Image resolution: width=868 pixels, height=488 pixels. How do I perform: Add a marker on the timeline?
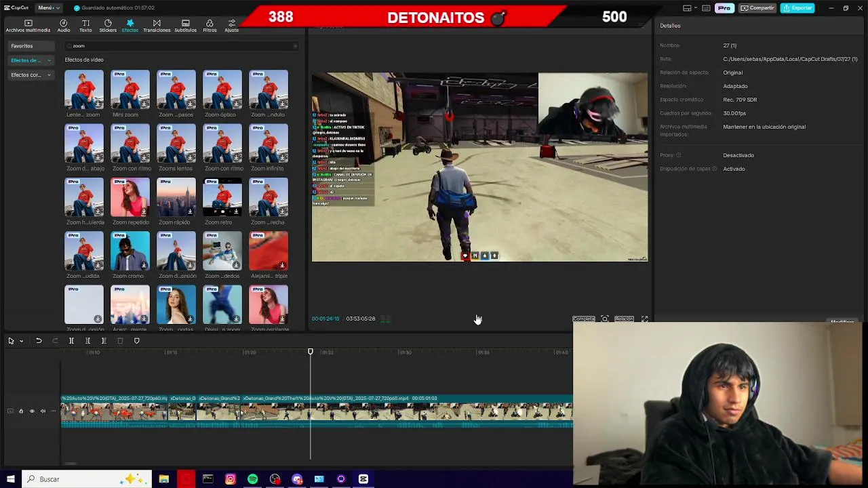(x=136, y=341)
